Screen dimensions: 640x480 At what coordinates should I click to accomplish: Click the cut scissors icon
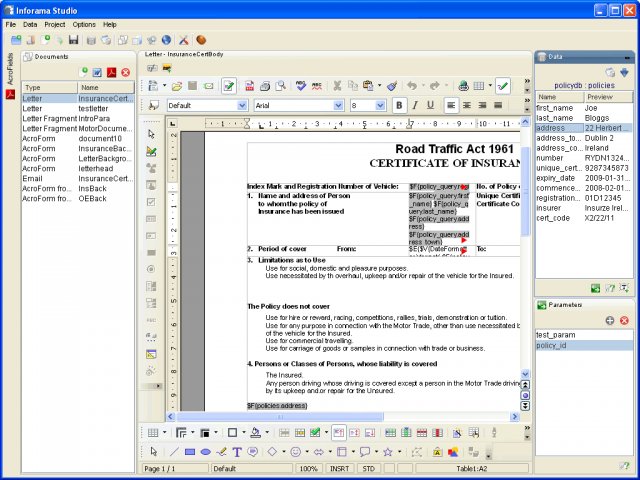click(x=337, y=86)
